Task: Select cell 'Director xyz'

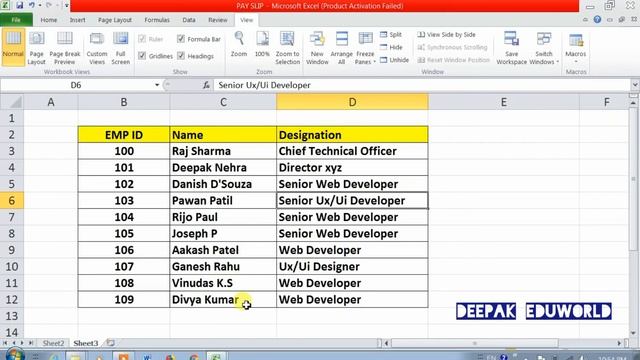Action: pos(352,168)
